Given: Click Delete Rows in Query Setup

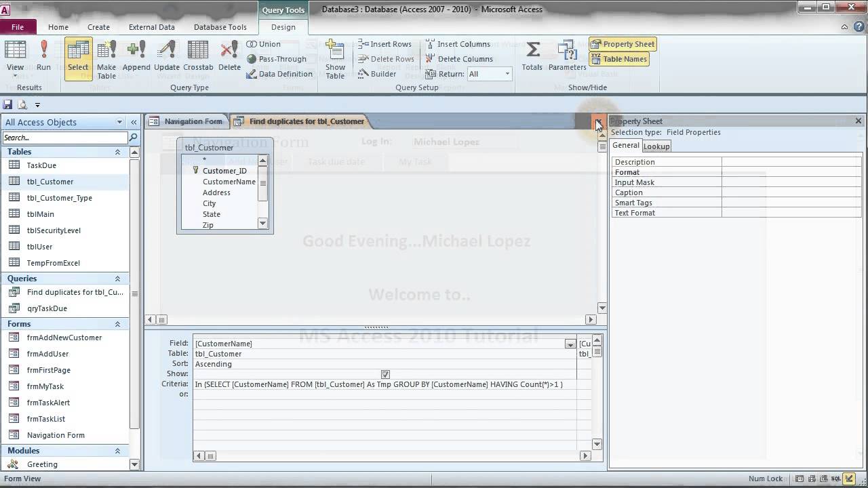Looking at the screenshot, I should tap(385, 59).
